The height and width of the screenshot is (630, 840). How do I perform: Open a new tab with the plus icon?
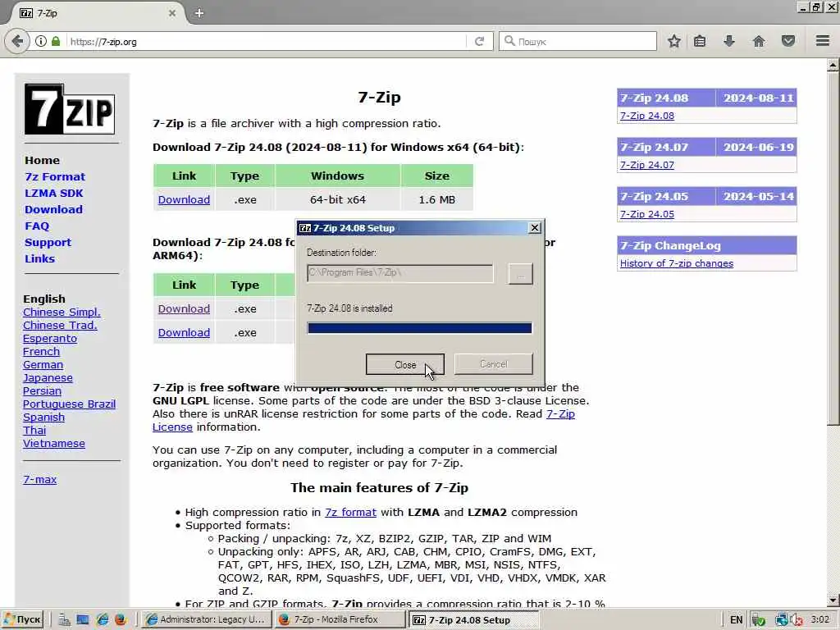click(199, 13)
